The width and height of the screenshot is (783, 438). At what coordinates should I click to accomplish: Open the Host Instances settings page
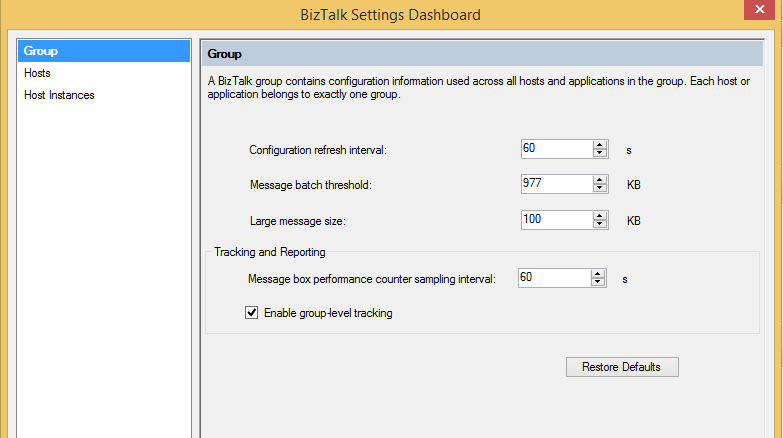pos(59,95)
